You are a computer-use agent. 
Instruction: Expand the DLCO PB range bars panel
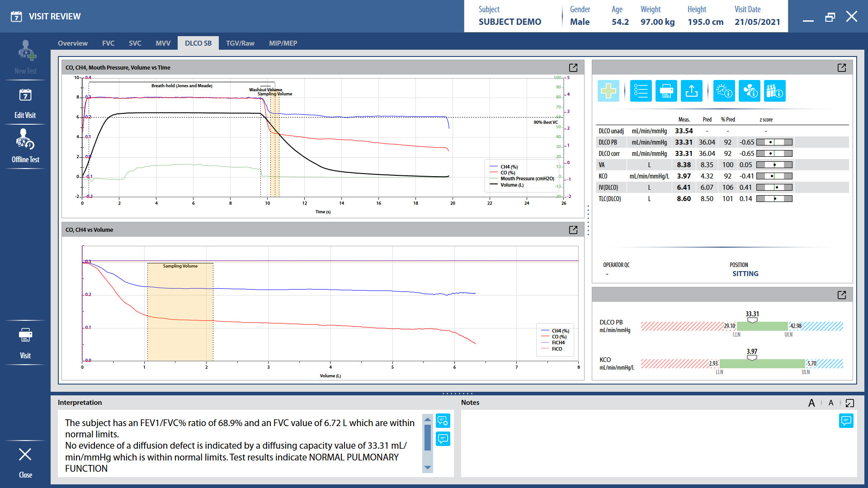841,295
